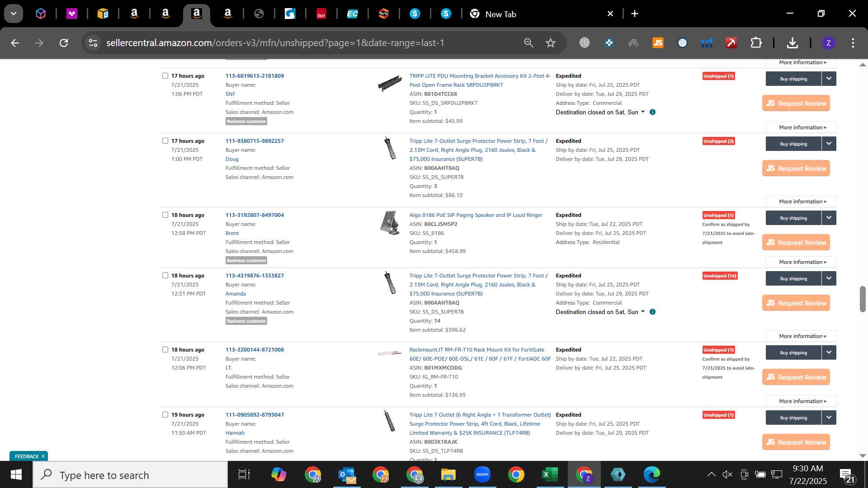Viewport: 868px width, 488px height.
Task: Open Buy shipping dropdown arrow for SNF order
Action: click(x=829, y=79)
